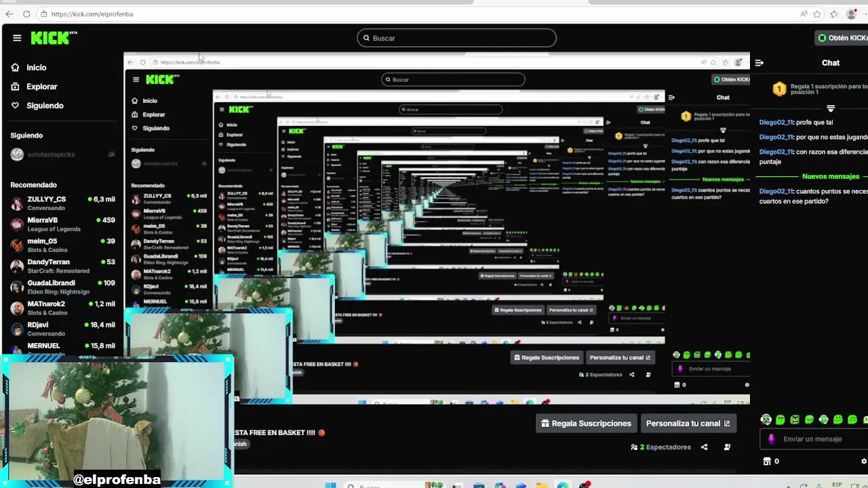
Task: Click the 2 Espectadores viewer count
Action: point(661,447)
